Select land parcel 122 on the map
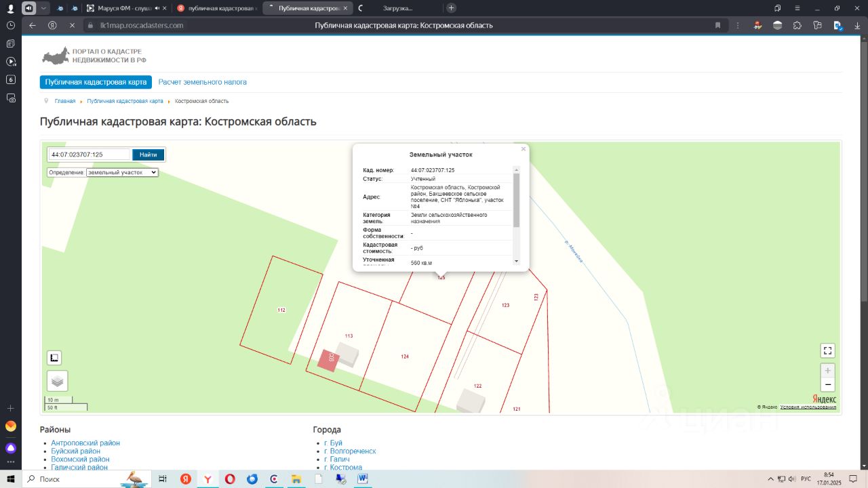868x488 pixels. pyautogui.click(x=477, y=386)
